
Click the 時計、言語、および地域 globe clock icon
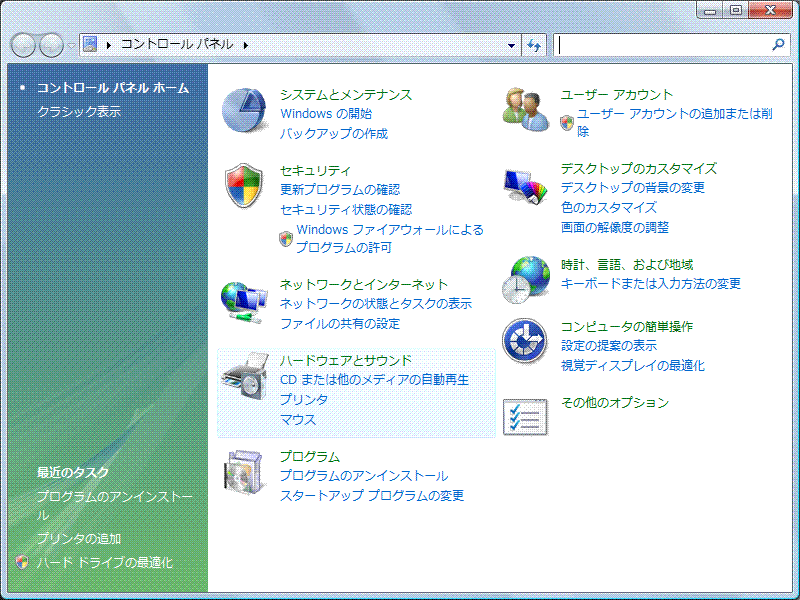[526, 280]
